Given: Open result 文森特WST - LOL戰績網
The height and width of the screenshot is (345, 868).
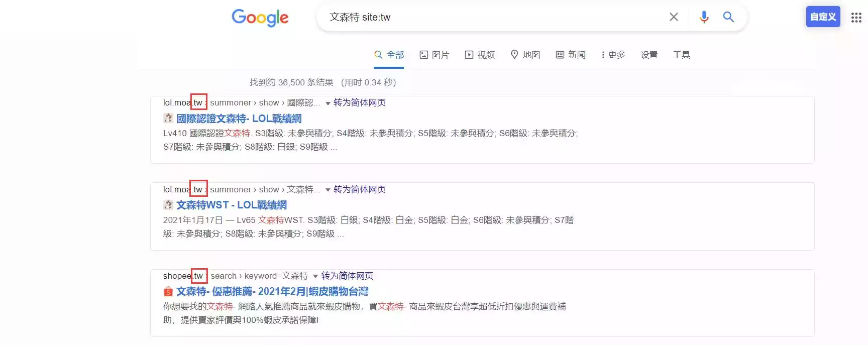Looking at the screenshot, I should pos(232,205).
